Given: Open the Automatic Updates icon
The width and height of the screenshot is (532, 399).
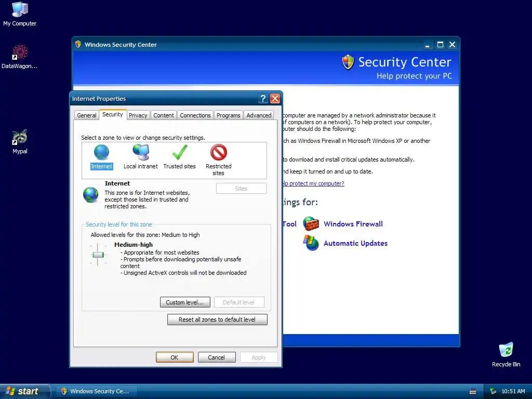Looking at the screenshot, I should (311, 243).
